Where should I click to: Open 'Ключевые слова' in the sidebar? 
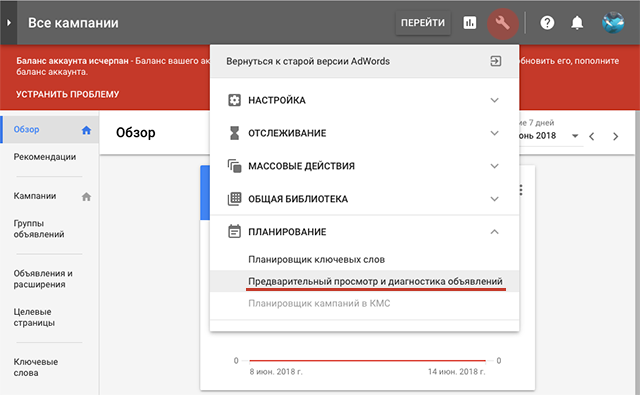click(x=36, y=367)
